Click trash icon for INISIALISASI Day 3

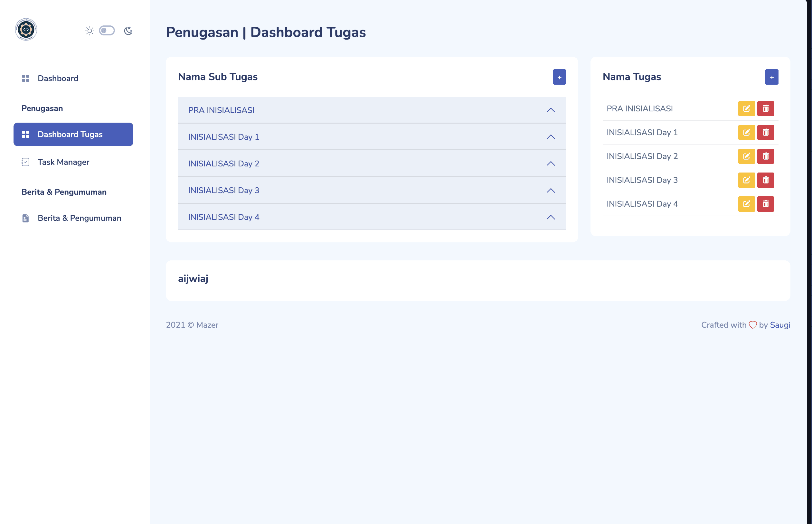point(765,180)
